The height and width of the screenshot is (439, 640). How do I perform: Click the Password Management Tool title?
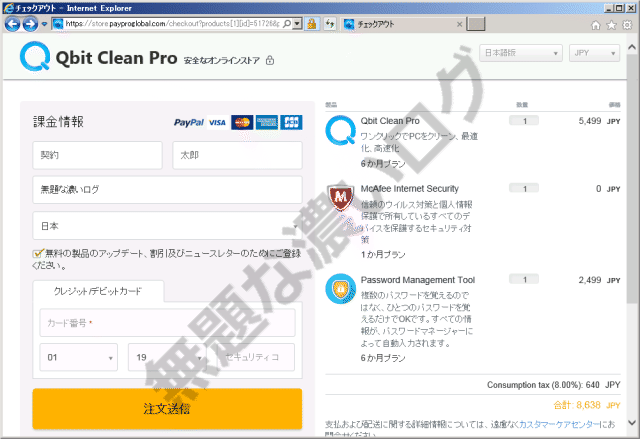(x=418, y=280)
